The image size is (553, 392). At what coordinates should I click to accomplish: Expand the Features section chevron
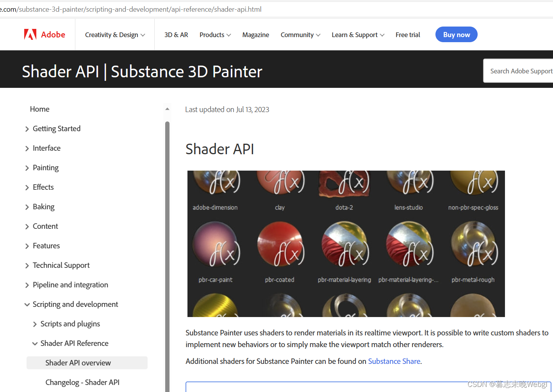(27, 246)
